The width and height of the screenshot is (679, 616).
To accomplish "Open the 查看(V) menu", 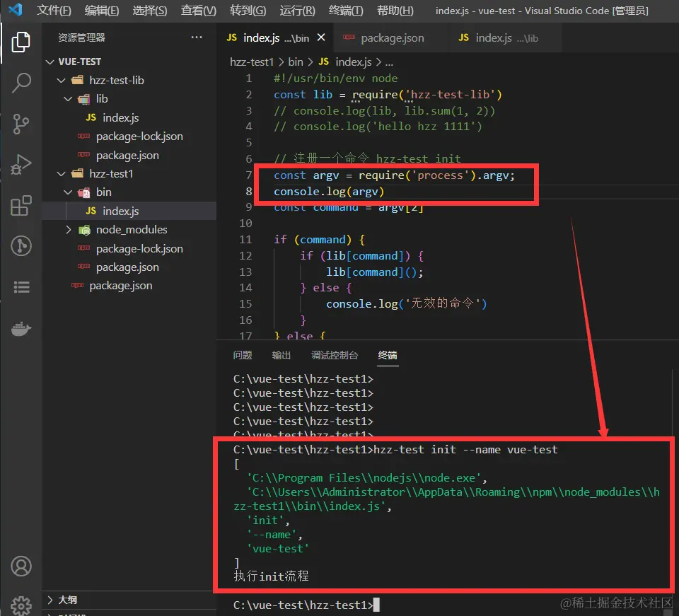I will tap(198, 10).
